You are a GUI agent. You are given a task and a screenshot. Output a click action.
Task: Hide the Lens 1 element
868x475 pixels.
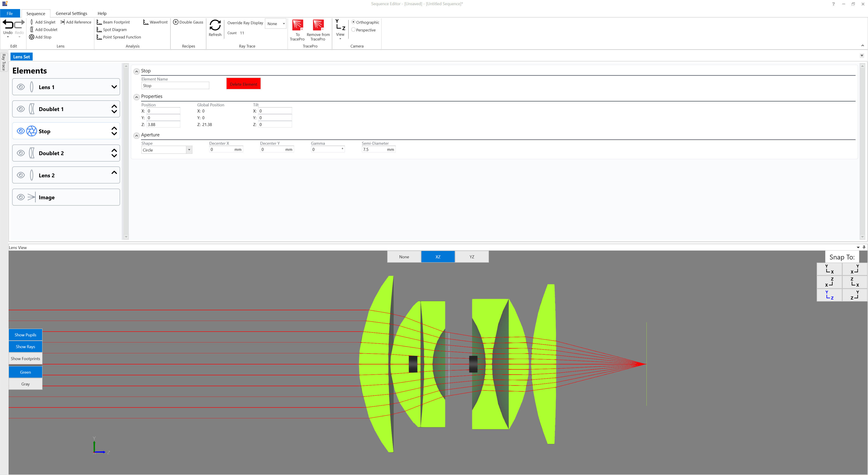click(21, 87)
